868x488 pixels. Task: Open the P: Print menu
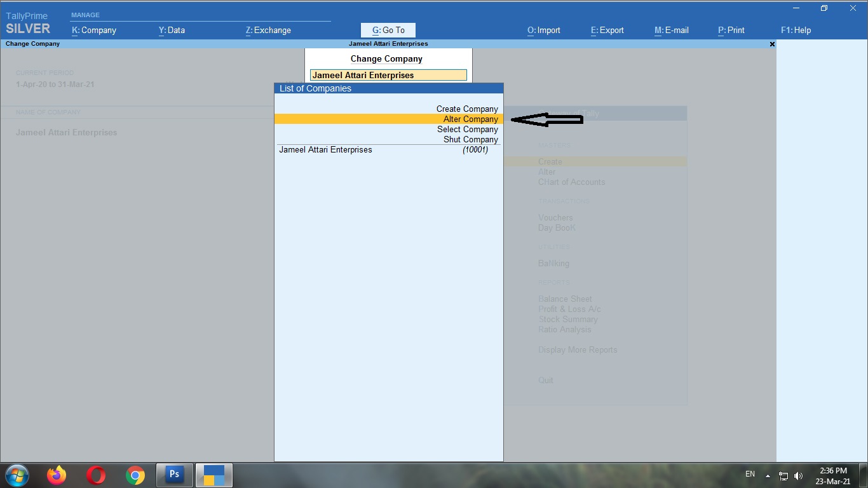click(x=731, y=30)
